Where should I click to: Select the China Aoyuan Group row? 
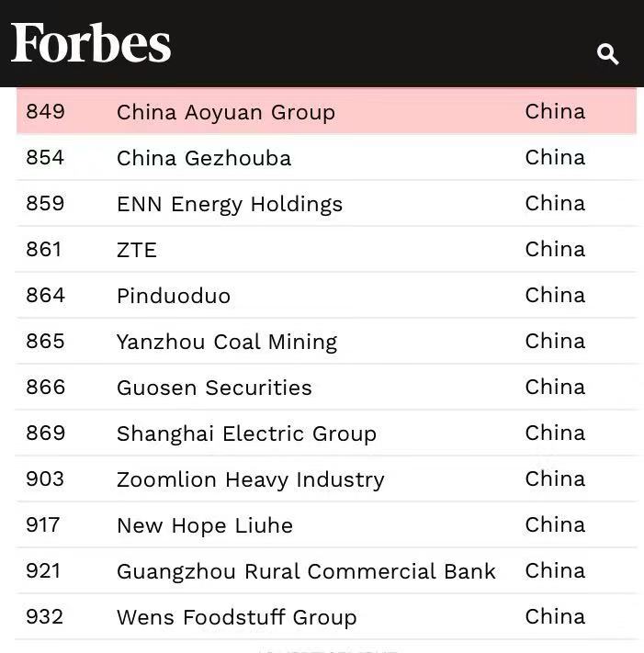[x=225, y=112]
